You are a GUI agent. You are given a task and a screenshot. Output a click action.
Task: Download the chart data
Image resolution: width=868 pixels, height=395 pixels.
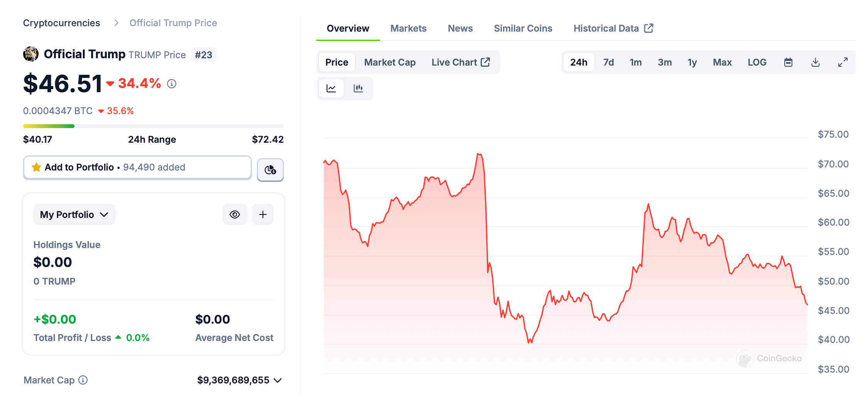pyautogui.click(x=816, y=62)
